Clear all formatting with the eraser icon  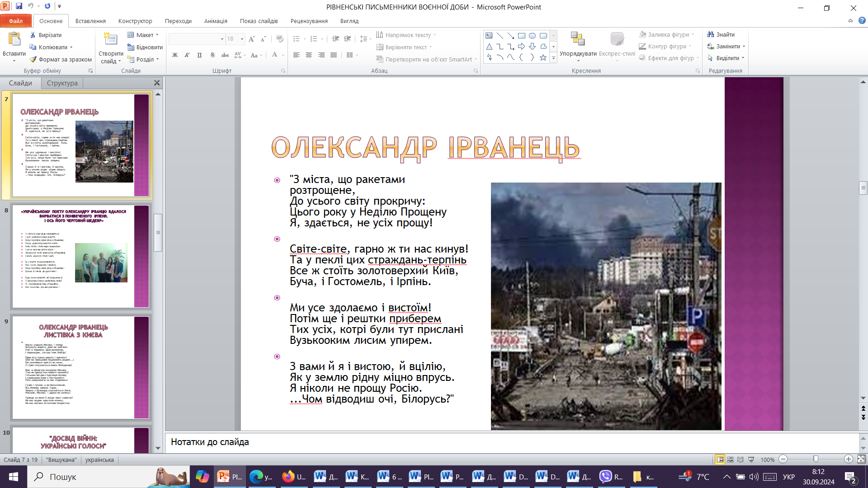point(279,39)
